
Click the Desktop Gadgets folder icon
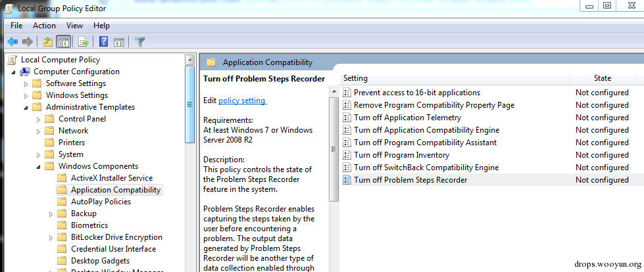pyautogui.click(x=62, y=261)
